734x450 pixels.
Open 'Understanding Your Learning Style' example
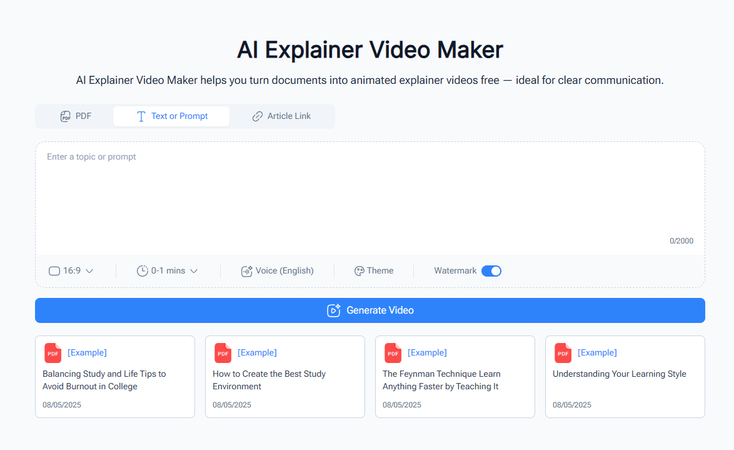coord(625,376)
